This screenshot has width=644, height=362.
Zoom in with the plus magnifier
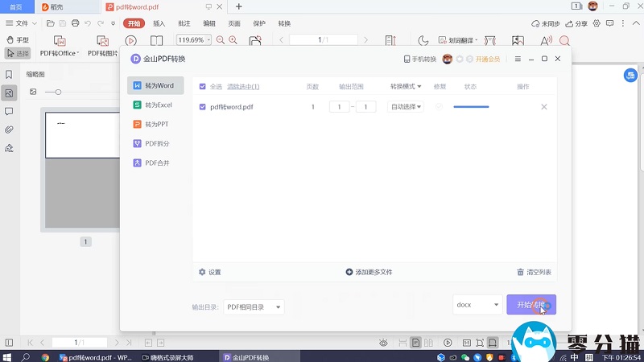(233, 40)
